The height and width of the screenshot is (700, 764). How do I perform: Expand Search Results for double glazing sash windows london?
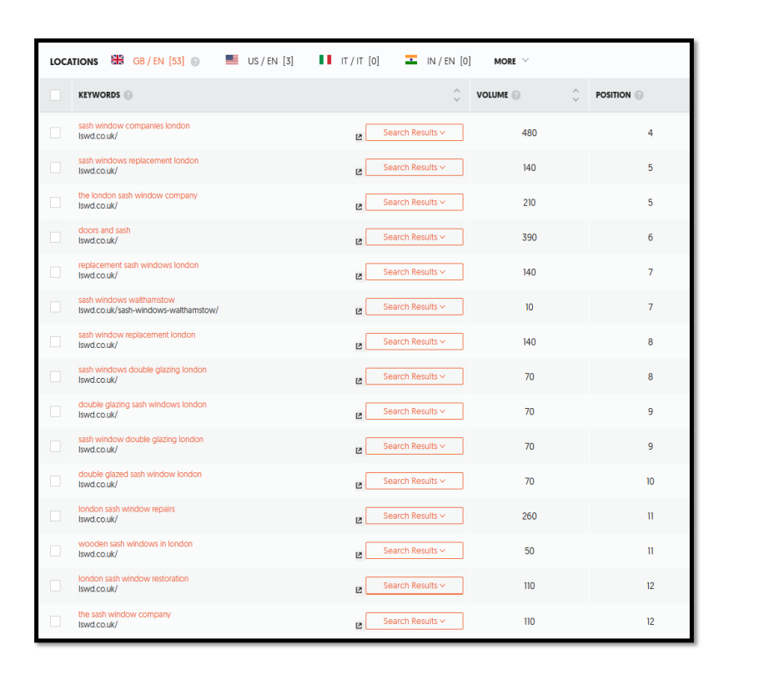click(414, 411)
